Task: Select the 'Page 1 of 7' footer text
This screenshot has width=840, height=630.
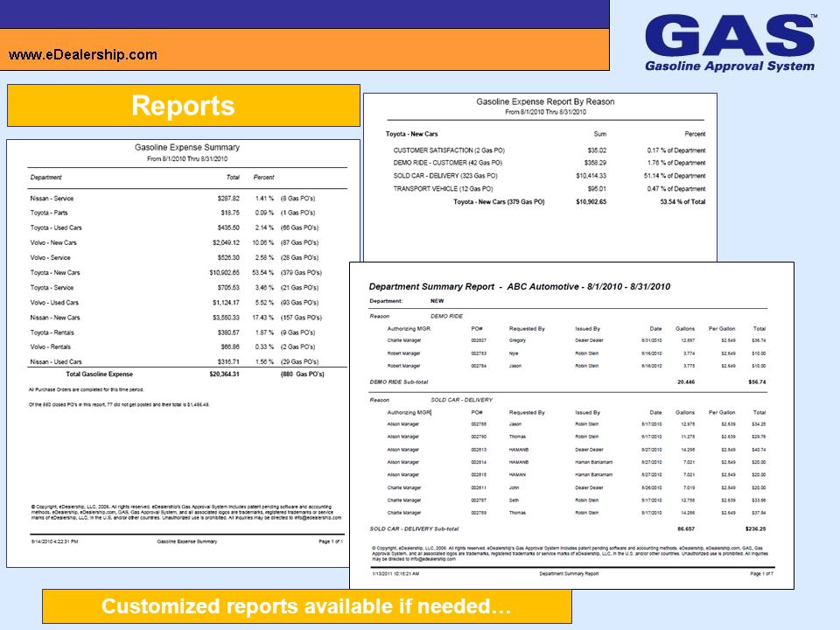Action: pos(761,574)
